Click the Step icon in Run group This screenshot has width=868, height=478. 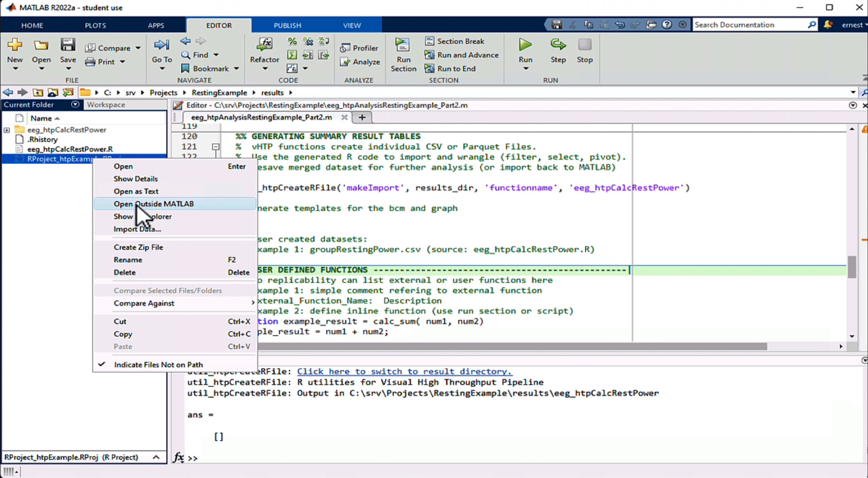tap(557, 45)
